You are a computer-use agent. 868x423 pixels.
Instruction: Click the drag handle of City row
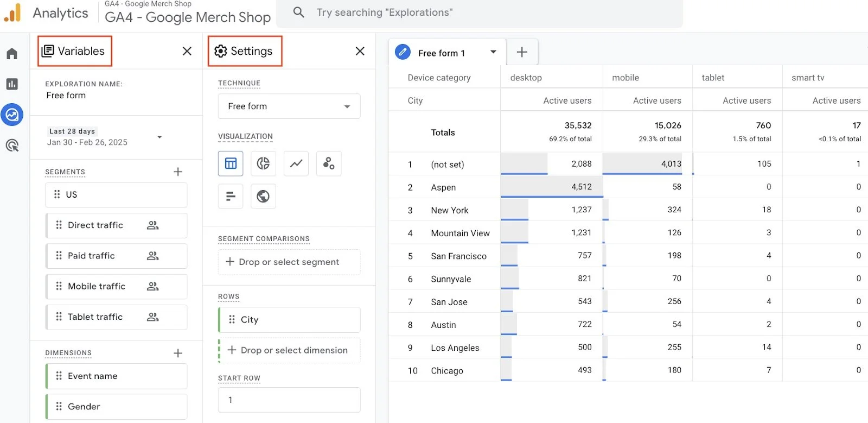(x=232, y=320)
